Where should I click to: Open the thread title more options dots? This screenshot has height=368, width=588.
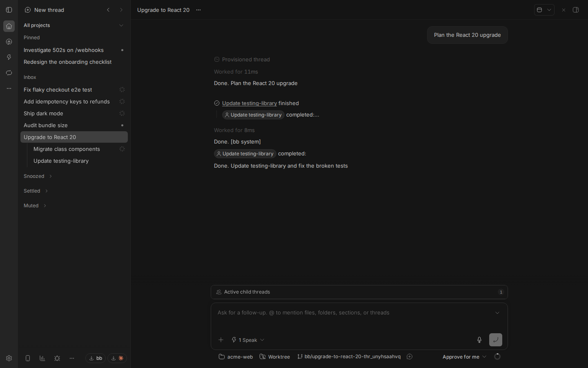198,10
